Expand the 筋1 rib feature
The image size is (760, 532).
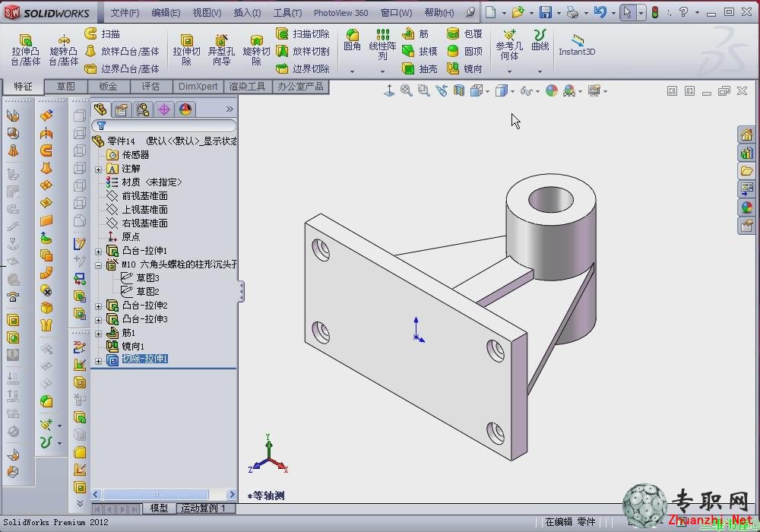point(98,334)
